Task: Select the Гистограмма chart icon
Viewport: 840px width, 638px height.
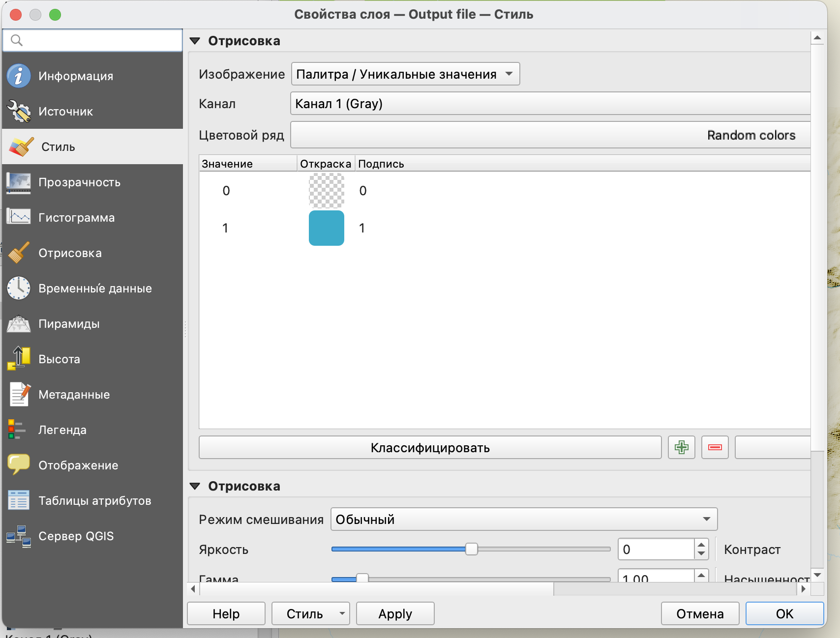Action: tap(19, 217)
